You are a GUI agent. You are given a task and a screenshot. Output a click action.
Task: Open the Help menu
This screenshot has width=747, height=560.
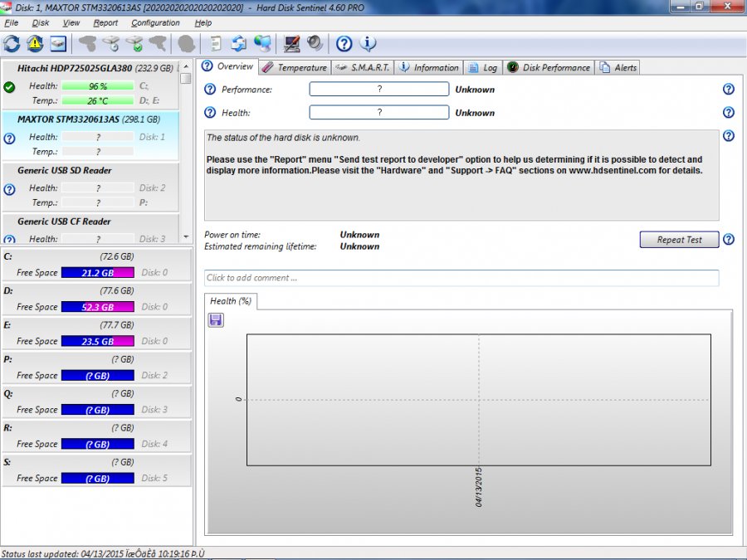point(203,23)
